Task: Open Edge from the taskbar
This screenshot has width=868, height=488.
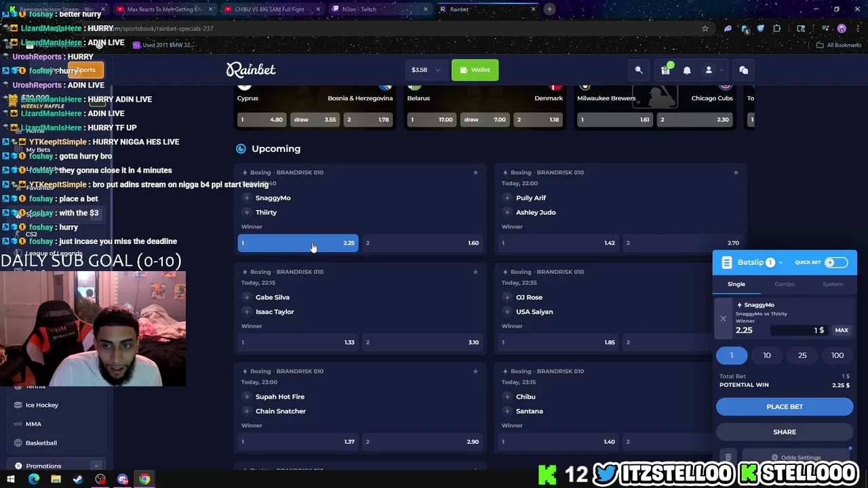Action: pyautogui.click(x=33, y=479)
